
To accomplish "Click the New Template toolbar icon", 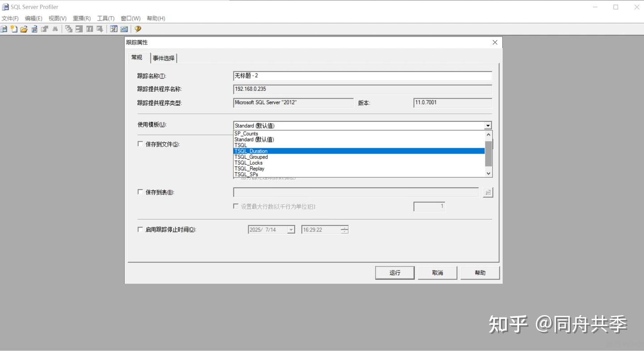I will coord(14,29).
